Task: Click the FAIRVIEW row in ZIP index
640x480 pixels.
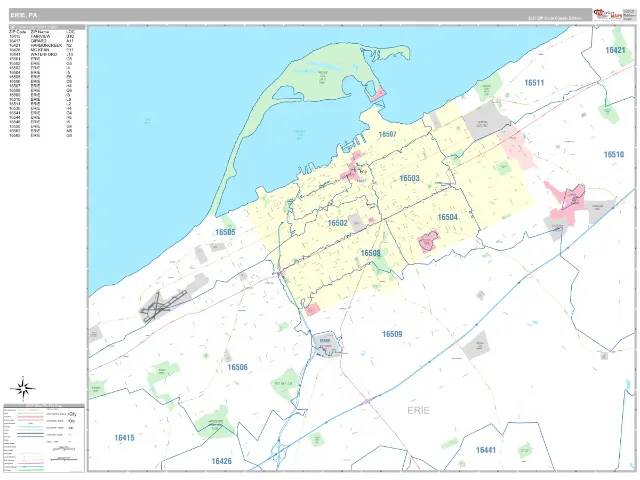Action: pyautogui.click(x=41, y=36)
